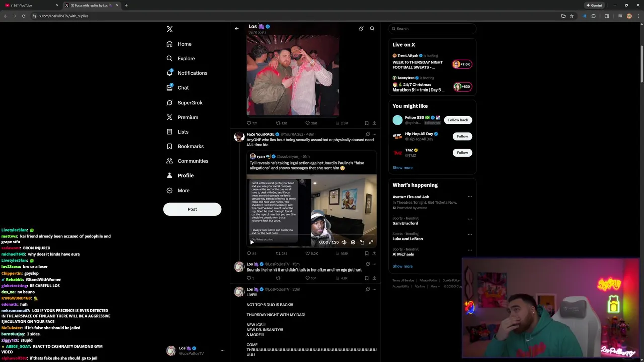
Task: Open the photo of two men hugging
Action: click(x=292, y=75)
